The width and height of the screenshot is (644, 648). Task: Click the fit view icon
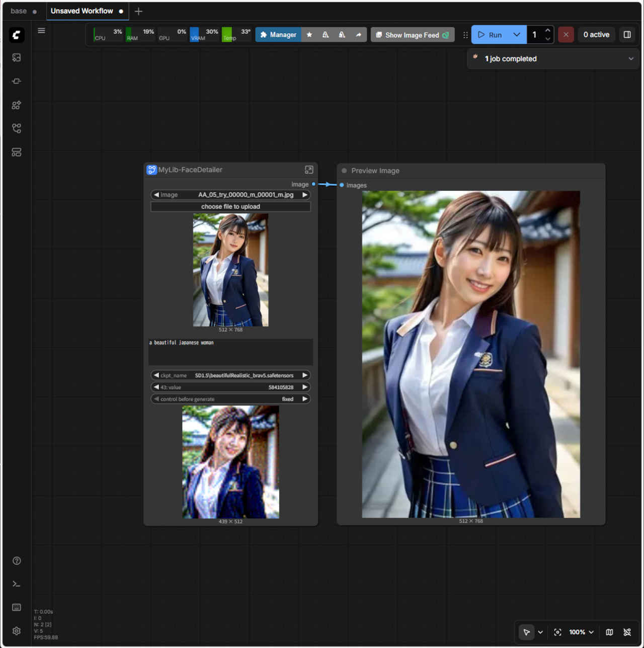(x=557, y=632)
